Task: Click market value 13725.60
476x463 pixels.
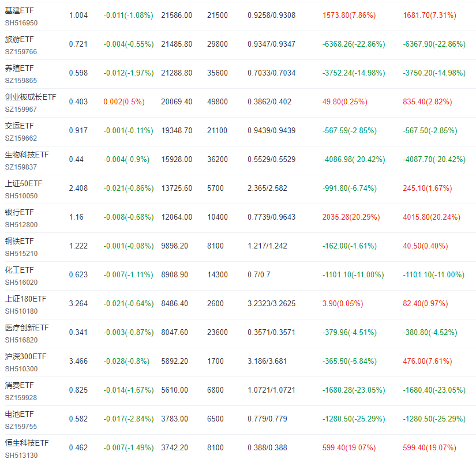Action: click(x=177, y=188)
